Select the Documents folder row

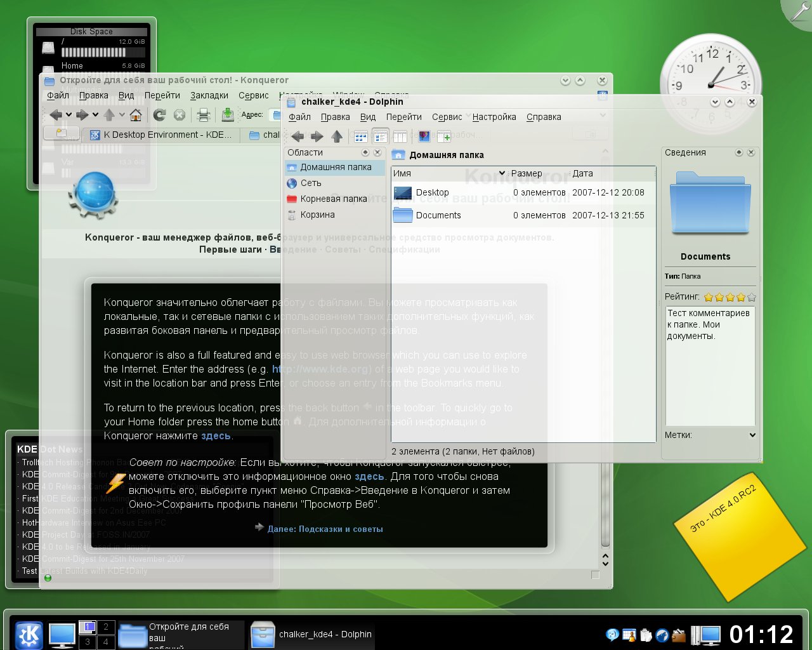coord(523,215)
